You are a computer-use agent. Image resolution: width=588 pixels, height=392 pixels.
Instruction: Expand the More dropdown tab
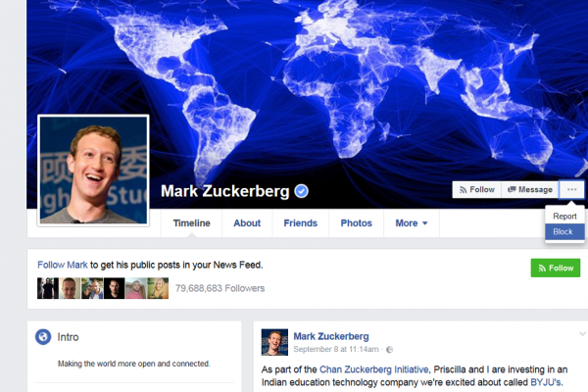(x=412, y=223)
